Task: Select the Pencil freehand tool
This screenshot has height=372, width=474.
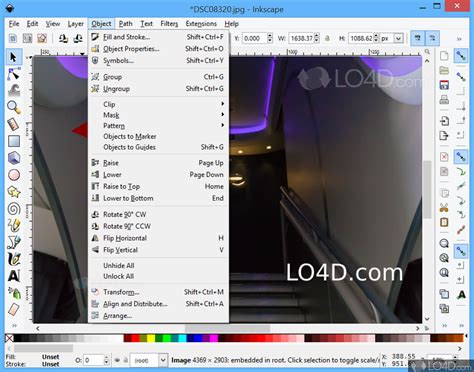Action: point(14,225)
